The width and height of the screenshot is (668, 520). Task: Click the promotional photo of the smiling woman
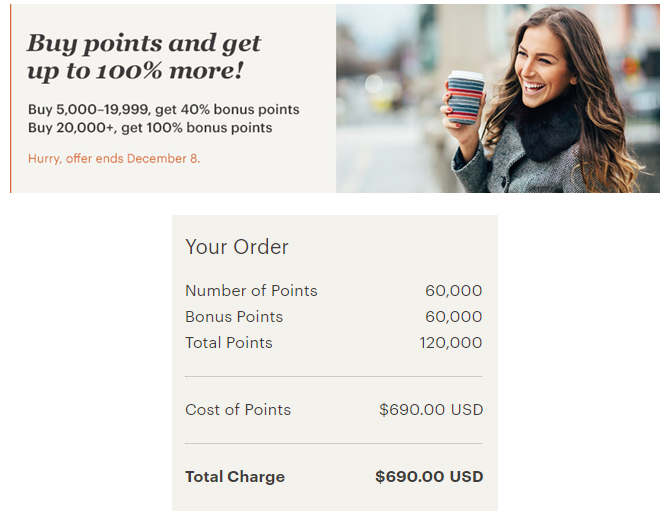(x=498, y=98)
